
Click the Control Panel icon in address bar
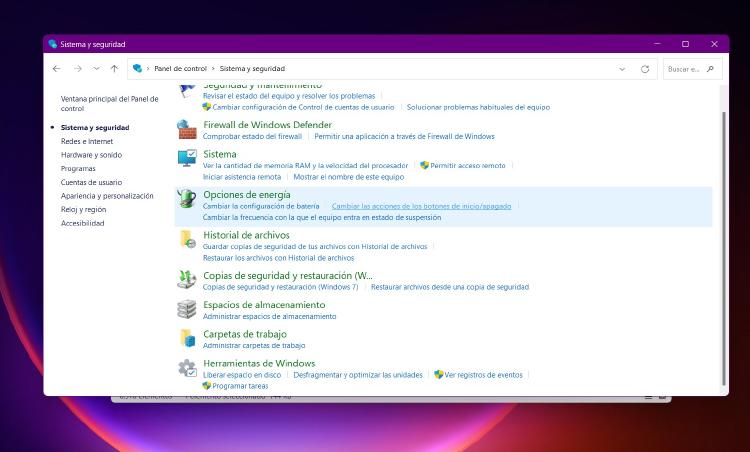pyautogui.click(x=137, y=68)
